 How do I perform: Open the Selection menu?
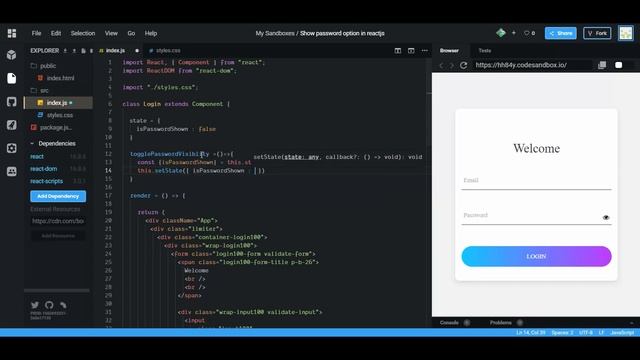pyautogui.click(x=83, y=33)
